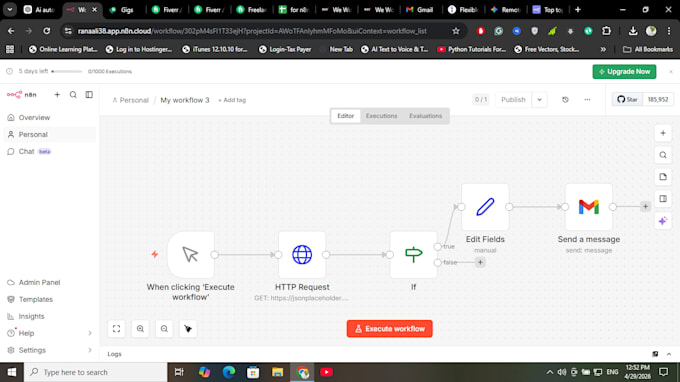Expand the Help submenu
680x382 pixels.
(90, 333)
